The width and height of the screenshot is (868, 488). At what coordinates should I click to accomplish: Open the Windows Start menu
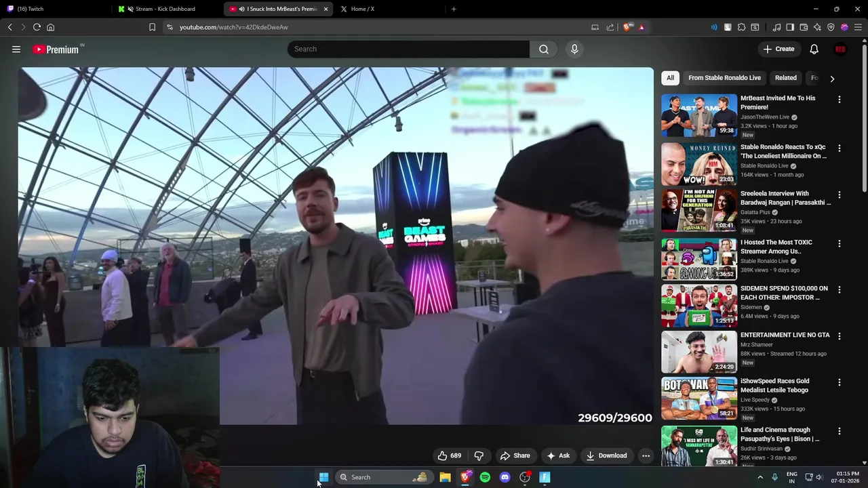coord(323,477)
